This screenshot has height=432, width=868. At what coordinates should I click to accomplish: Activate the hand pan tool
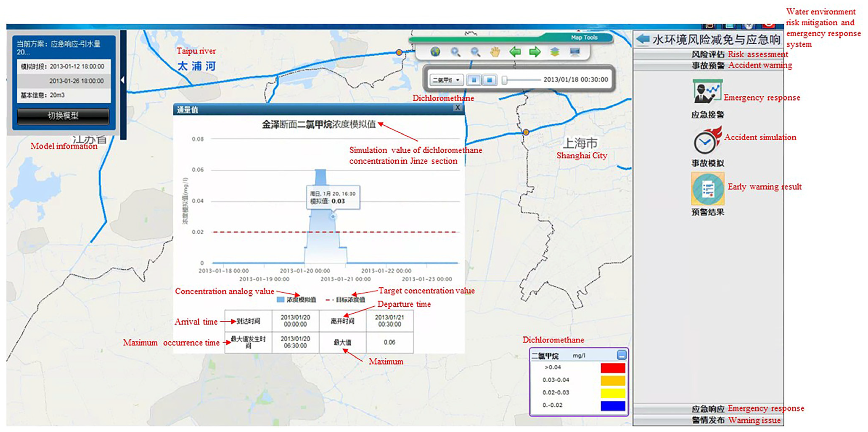[x=495, y=52]
